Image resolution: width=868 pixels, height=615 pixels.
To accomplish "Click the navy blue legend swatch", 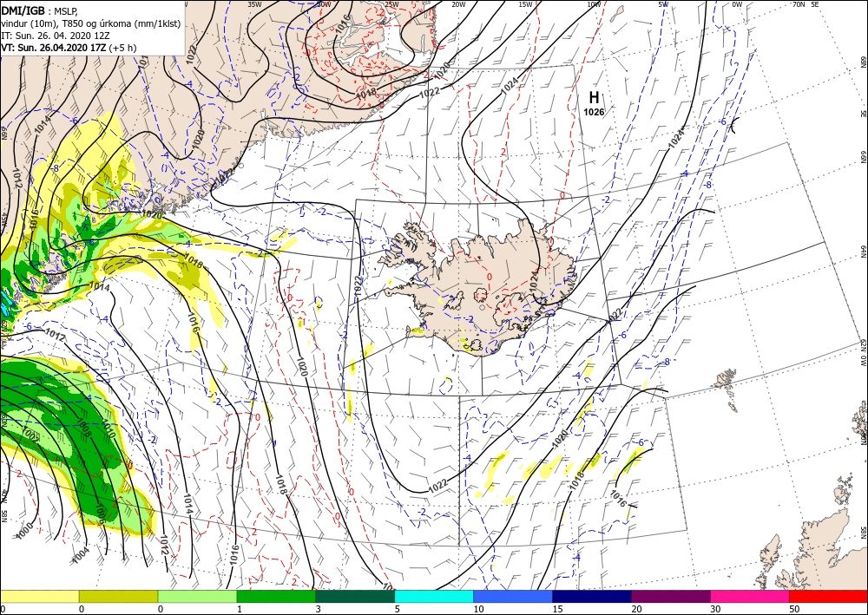I will pos(592,596).
